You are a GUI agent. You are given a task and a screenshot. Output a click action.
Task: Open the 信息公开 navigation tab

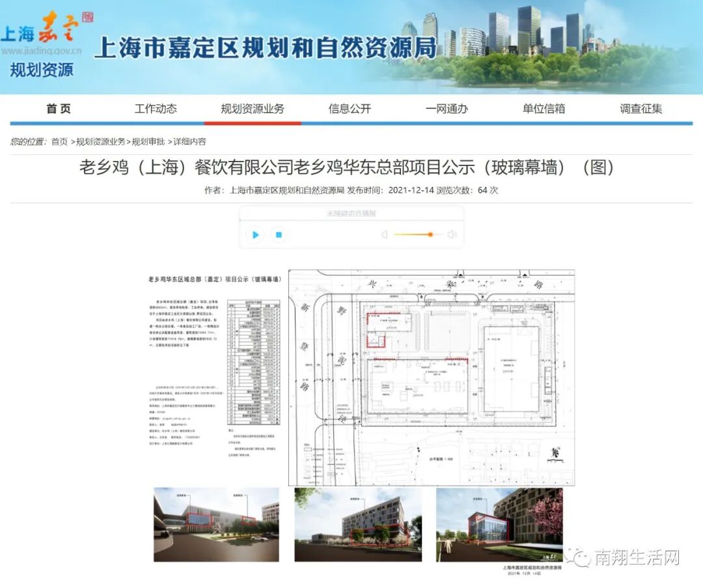click(x=350, y=109)
